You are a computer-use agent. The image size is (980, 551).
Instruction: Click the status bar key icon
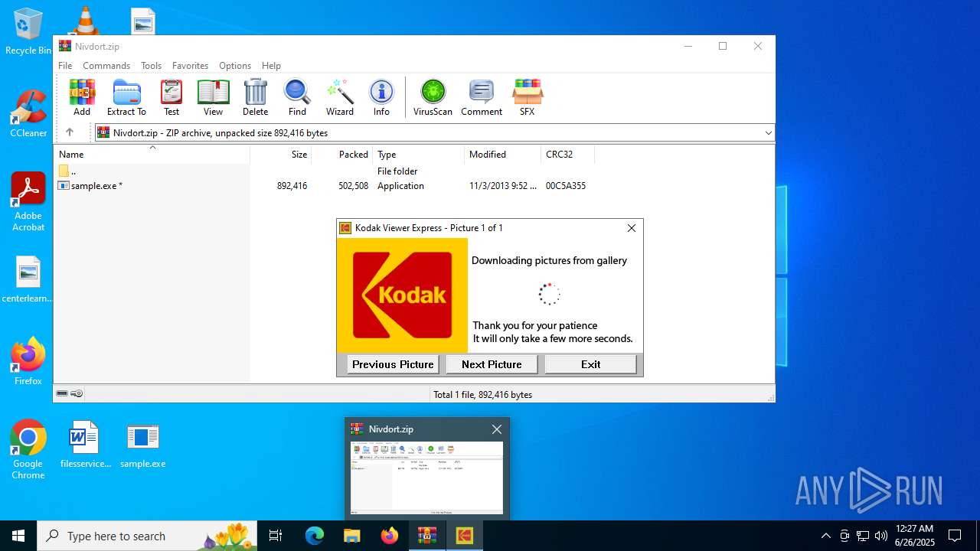tap(77, 393)
